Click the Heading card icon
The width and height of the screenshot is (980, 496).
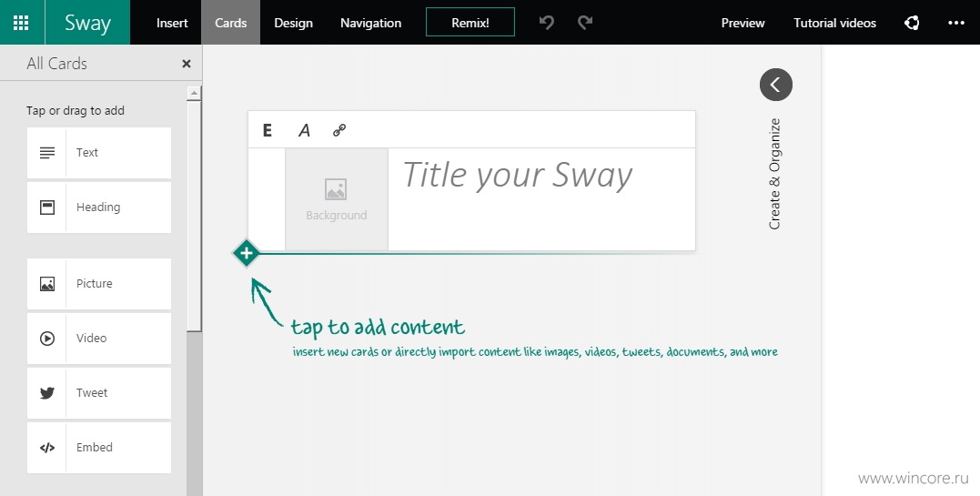click(x=47, y=207)
